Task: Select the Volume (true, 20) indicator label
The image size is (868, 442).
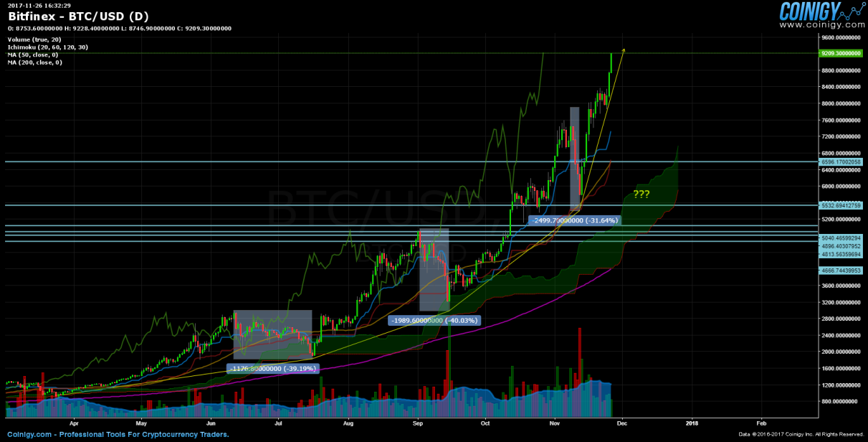Action: pos(34,39)
